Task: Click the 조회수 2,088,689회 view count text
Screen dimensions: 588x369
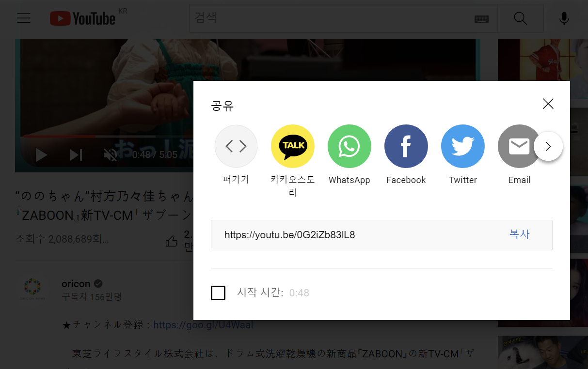Action: pyautogui.click(x=62, y=239)
